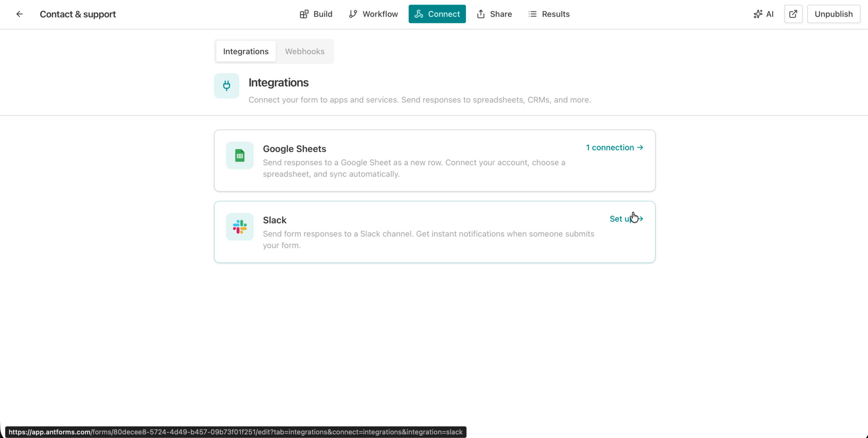Click the Google Sheets icon

pos(239,155)
